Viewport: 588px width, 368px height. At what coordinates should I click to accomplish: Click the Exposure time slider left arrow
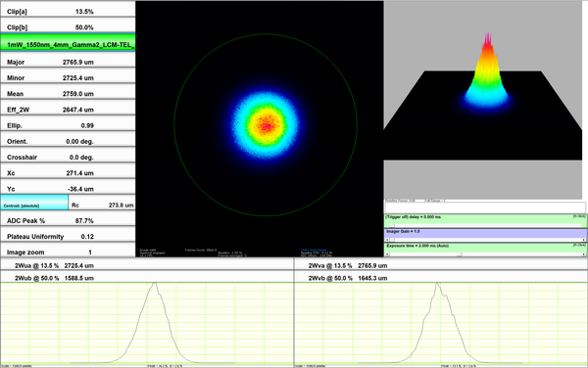[x=387, y=254]
